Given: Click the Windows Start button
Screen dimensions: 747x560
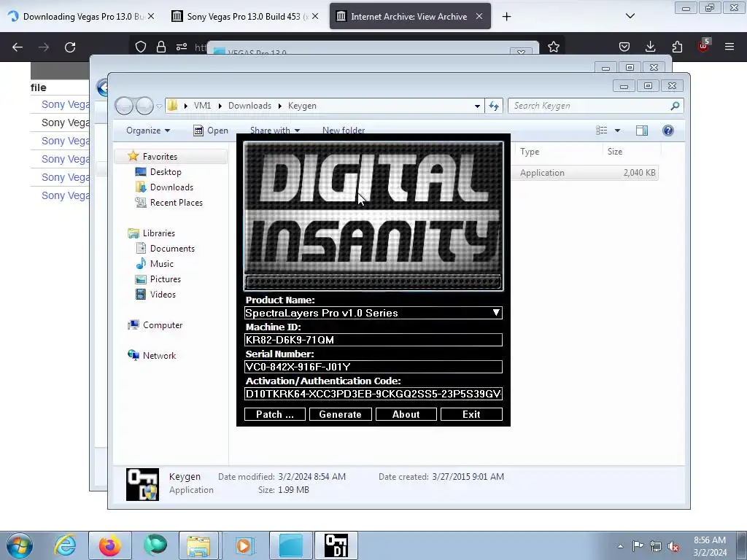Looking at the screenshot, I should click(20, 545).
